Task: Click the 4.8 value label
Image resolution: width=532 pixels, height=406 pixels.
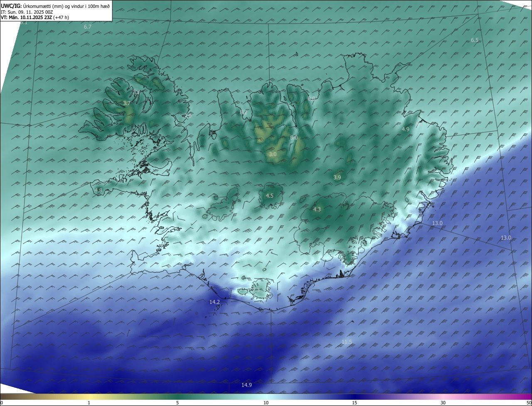Action: (x=99, y=191)
